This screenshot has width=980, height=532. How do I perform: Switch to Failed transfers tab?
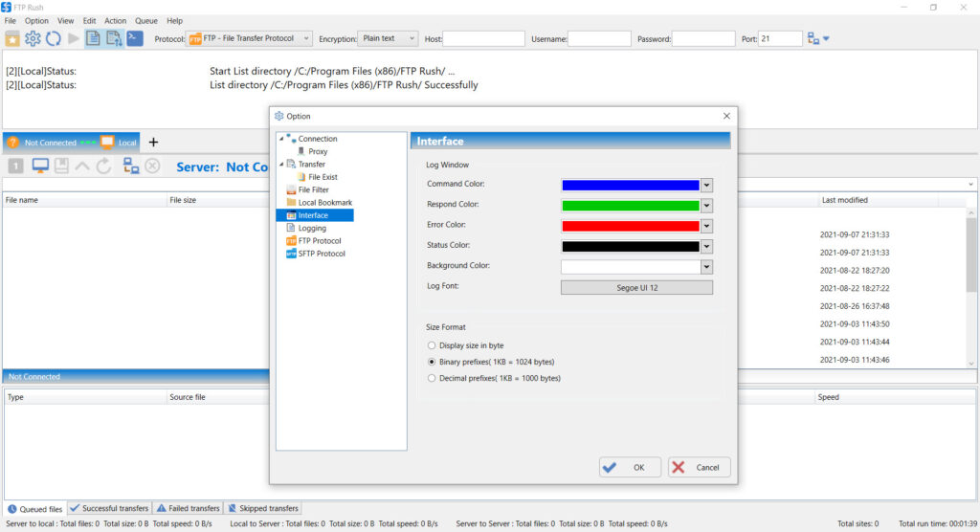click(x=189, y=508)
